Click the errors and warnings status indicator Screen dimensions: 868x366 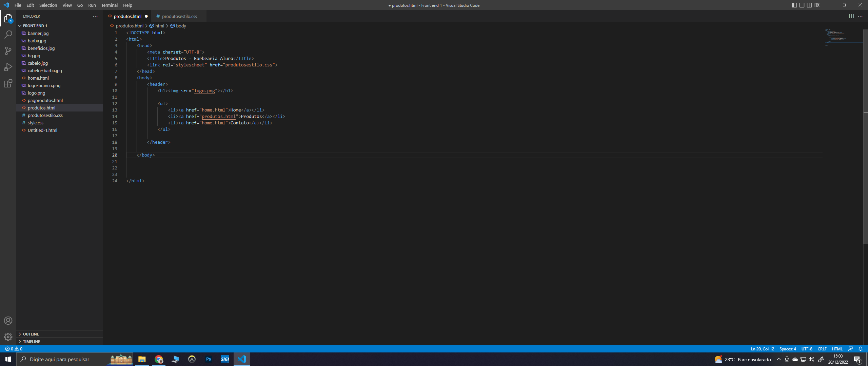(14, 349)
